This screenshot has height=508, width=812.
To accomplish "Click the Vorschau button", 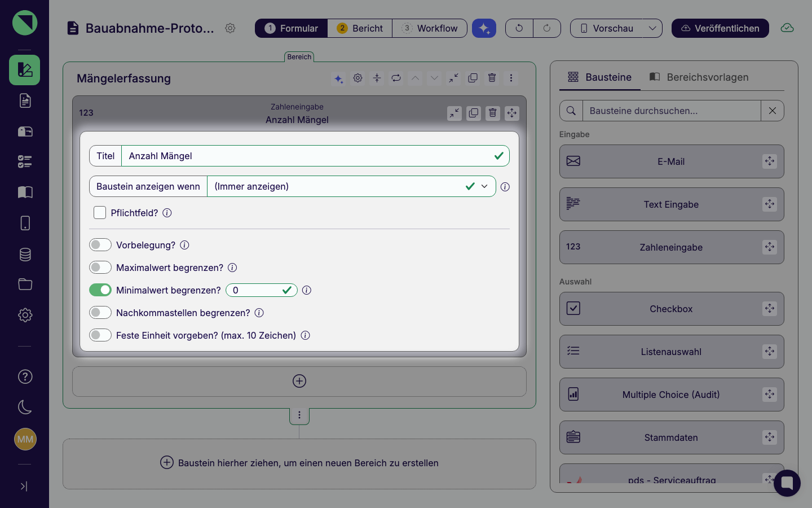I will coord(607,28).
